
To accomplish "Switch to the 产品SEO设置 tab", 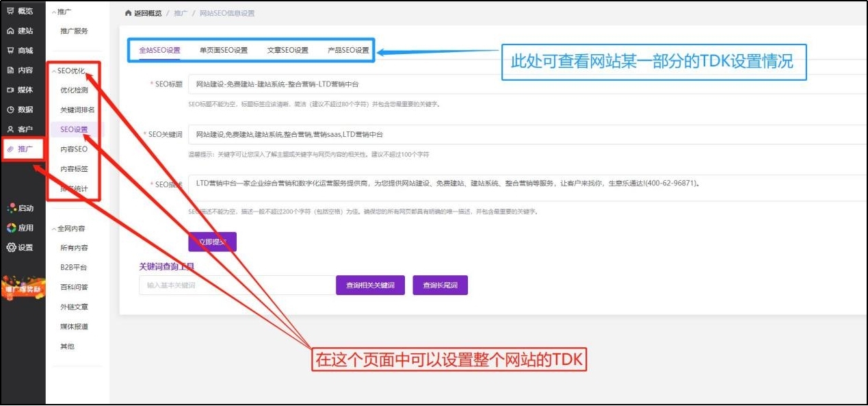I will (348, 50).
